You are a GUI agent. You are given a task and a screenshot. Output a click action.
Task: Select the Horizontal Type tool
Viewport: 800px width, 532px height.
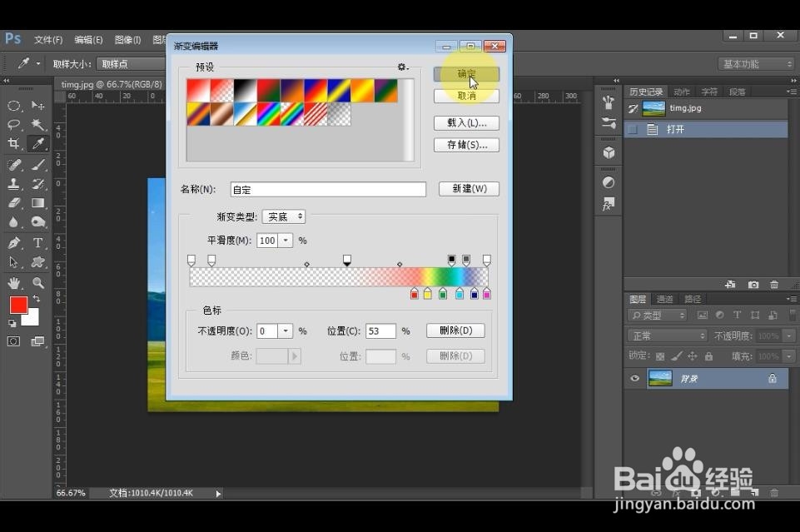click(37, 243)
